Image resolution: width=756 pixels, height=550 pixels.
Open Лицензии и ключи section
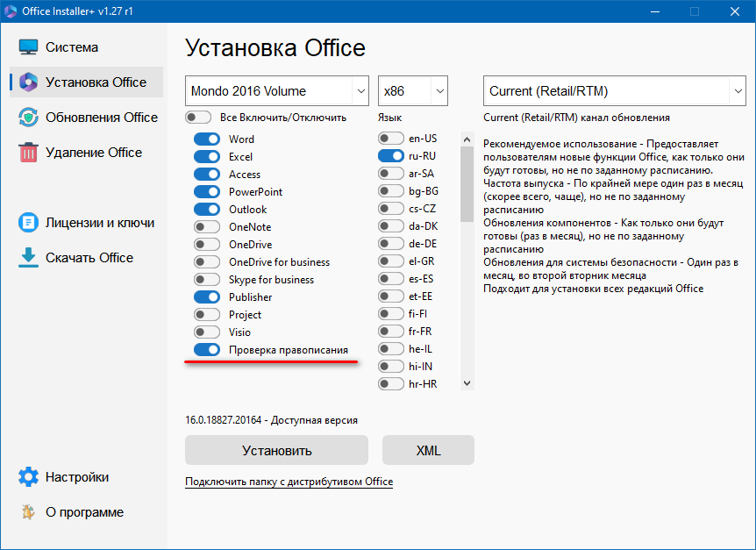pyautogui.click(x=86, y=223)
